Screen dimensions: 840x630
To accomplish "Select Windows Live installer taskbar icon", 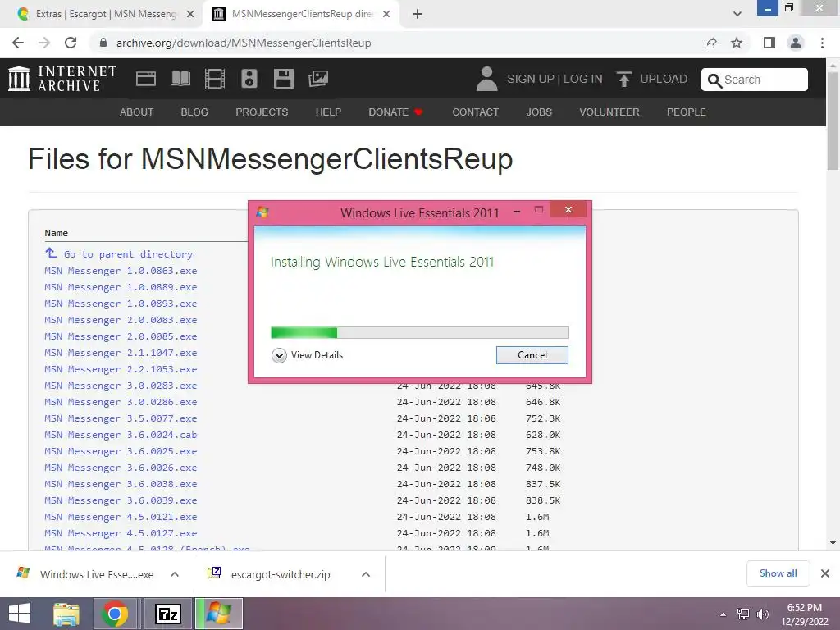I will 218,614.
